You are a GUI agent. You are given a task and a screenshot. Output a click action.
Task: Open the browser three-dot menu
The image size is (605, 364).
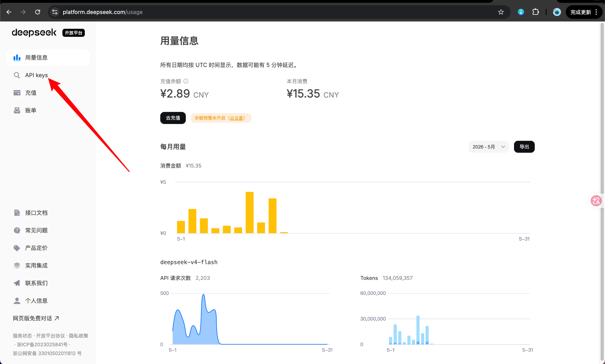[x=596, y=12]
